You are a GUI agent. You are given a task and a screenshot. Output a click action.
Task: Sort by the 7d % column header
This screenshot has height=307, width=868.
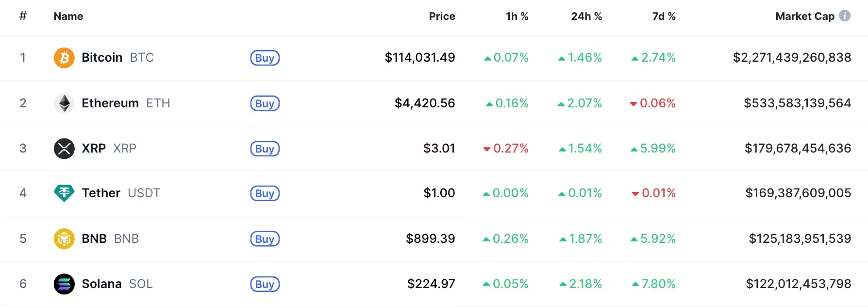click(x=664, y=17)
